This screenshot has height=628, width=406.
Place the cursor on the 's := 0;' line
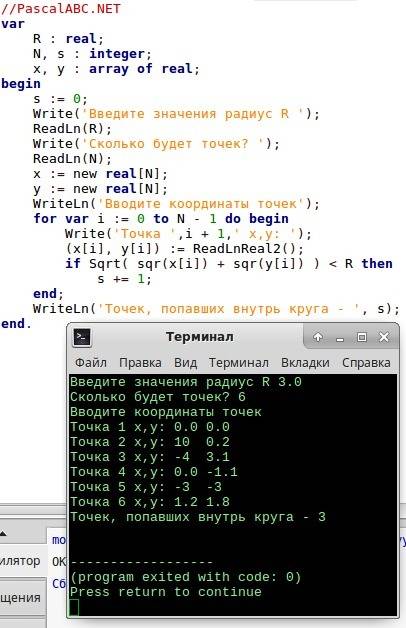(60, 99)
